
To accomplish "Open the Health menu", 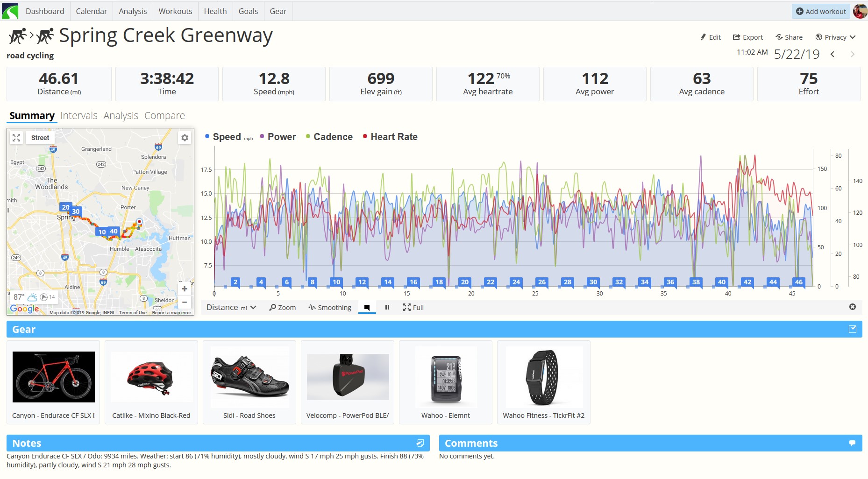I will [215, 11].
